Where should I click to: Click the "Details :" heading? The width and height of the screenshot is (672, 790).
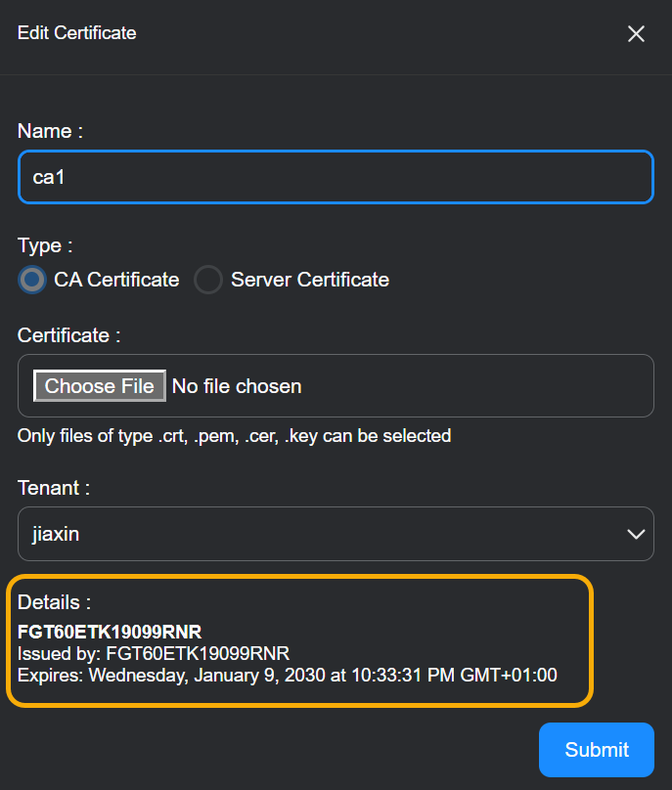[55, 602]
